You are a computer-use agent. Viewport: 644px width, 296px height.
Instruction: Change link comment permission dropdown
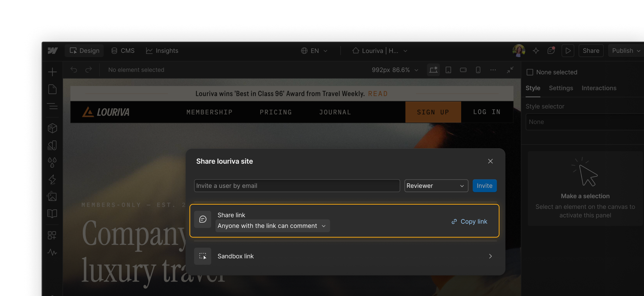pyautogui.click(x=272, y=226)
